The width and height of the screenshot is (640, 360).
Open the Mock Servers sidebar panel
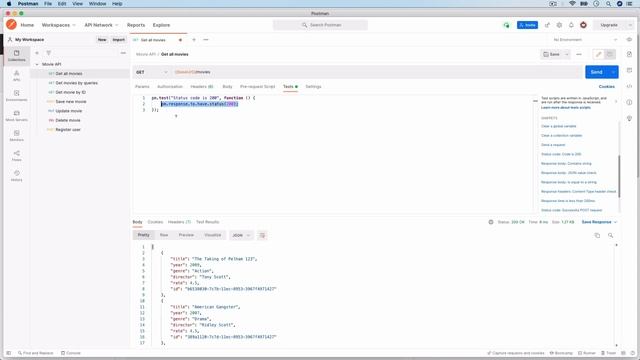(x=17, y=116)
